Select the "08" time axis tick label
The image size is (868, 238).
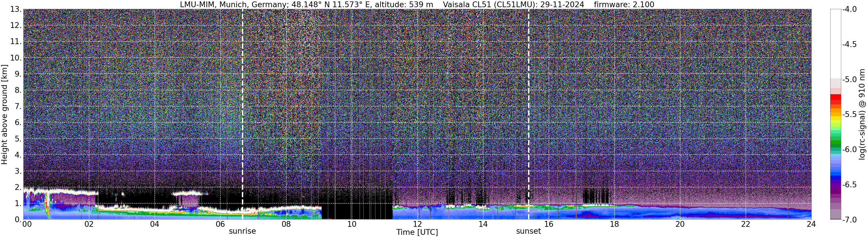point(286,224)
